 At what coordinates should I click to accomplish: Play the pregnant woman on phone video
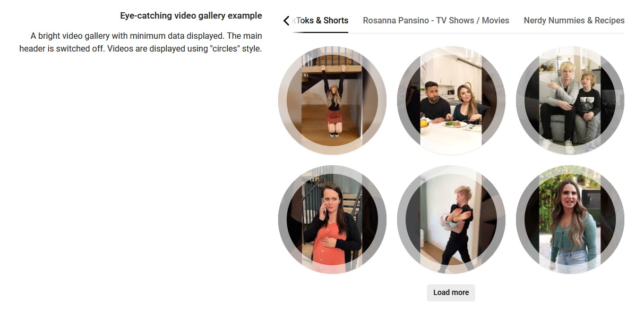(332, 220)
